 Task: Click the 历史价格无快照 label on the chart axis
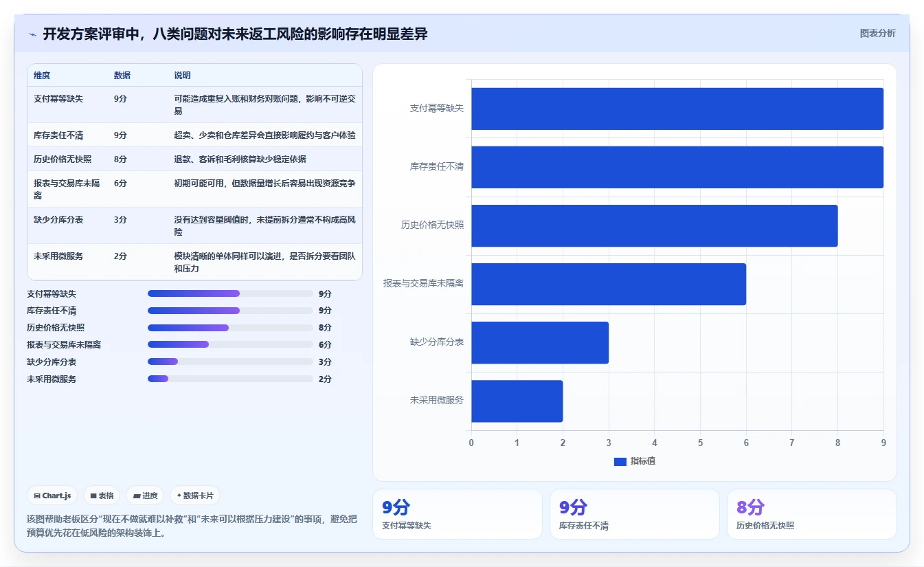click(x=433, y=225)
